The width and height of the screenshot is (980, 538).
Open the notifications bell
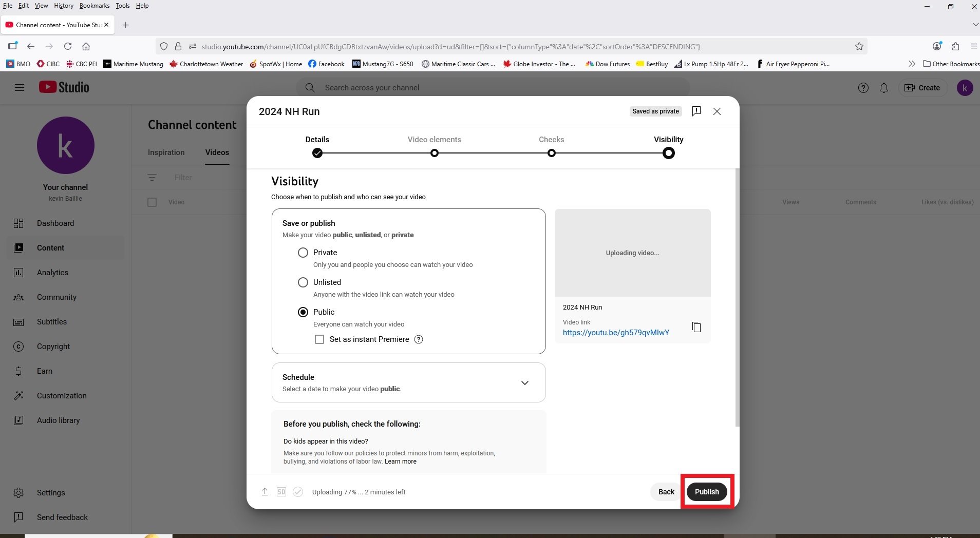coord(884,88)
